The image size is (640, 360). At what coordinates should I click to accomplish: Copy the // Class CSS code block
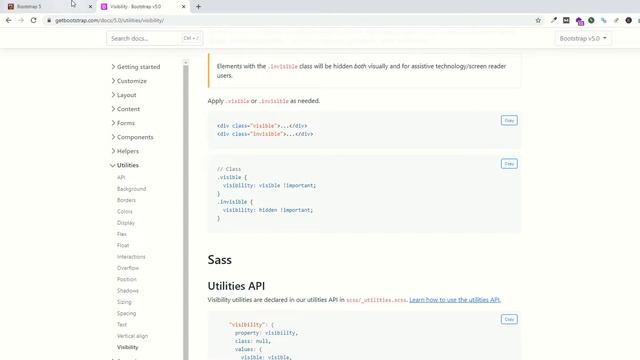click(x=509, y=164)
